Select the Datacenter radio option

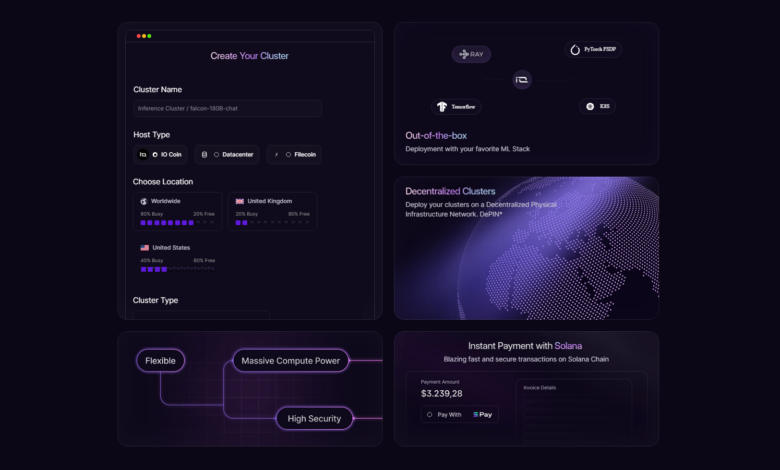pos(215,155)
